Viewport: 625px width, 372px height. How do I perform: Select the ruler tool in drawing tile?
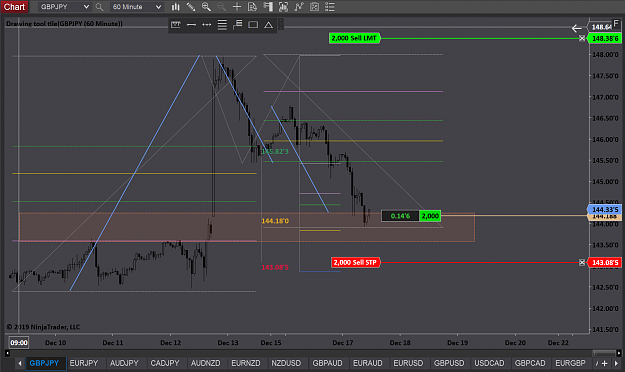point(176,25)
